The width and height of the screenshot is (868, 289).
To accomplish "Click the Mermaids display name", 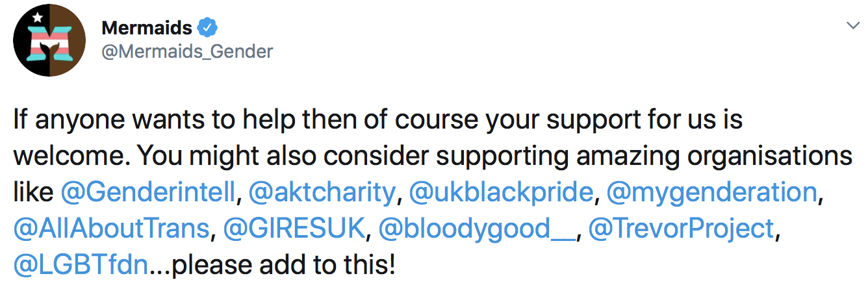I will click(147, 29).
